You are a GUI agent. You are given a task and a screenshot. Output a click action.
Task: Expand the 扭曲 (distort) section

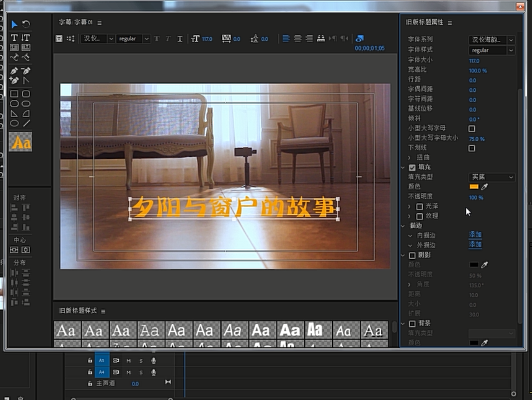(x=410, y=157)
